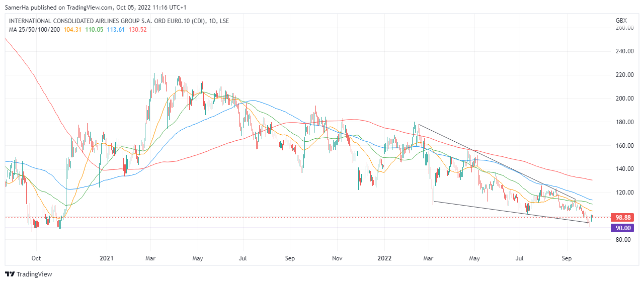Click the 200.00 price axis label
This screenshot has width=644, height=283.
[x=624, y=99]
